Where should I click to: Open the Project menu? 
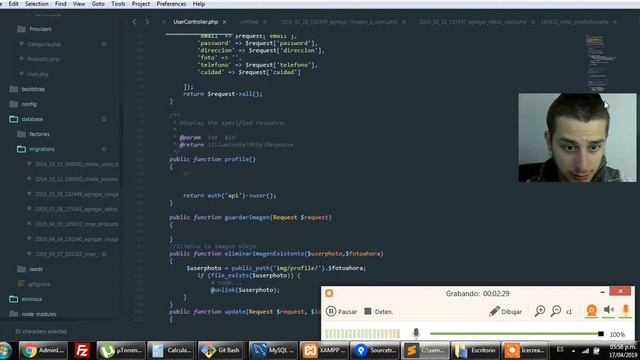pos(141,4)
